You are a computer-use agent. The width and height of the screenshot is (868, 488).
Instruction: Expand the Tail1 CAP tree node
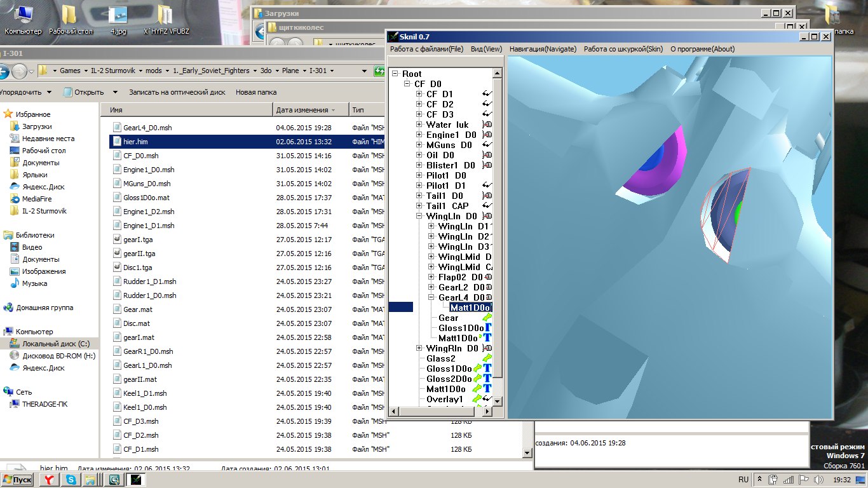point(419,206)
